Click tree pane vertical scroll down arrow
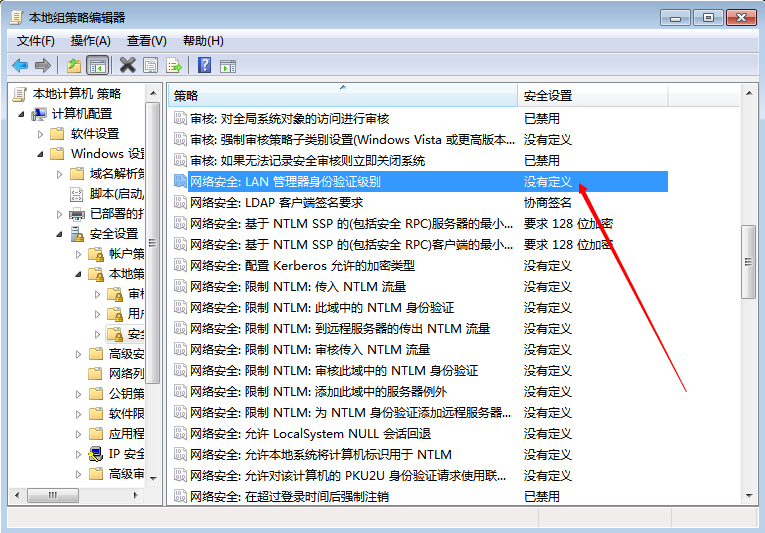The height and width of the screenshot is (533, 765). tap(153, 478)
